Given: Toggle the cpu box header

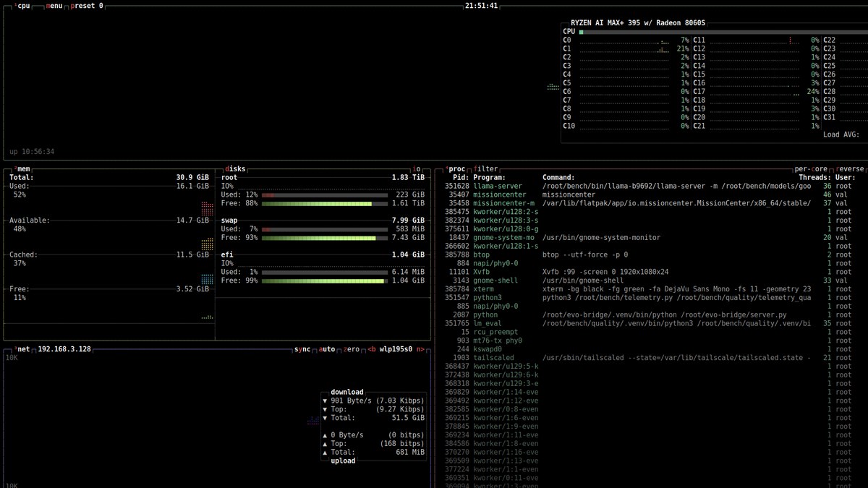Looking at the screenshot, I should 22,6.
